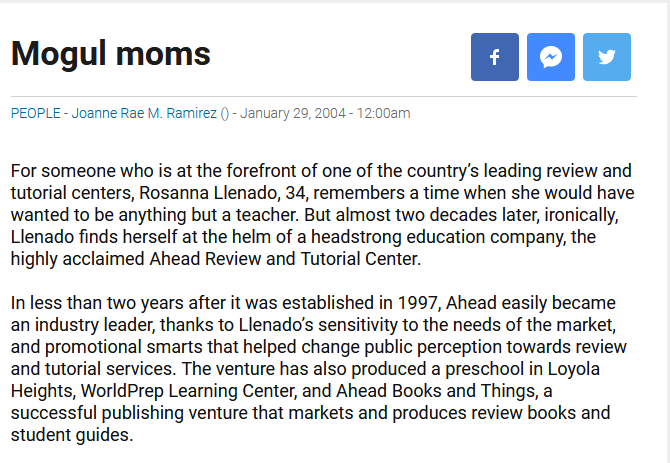Send the article via Messenger icon

pyautogui.click(x=551, y=57)
